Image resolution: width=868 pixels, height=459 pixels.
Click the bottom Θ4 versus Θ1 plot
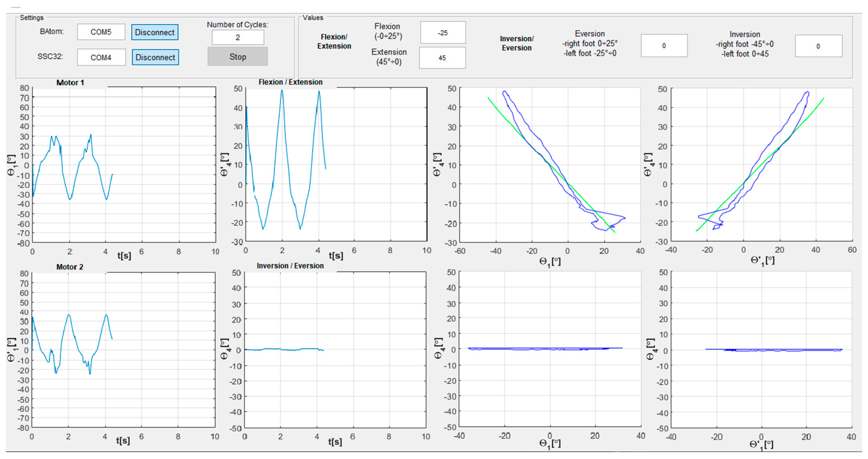click(550, 349)
